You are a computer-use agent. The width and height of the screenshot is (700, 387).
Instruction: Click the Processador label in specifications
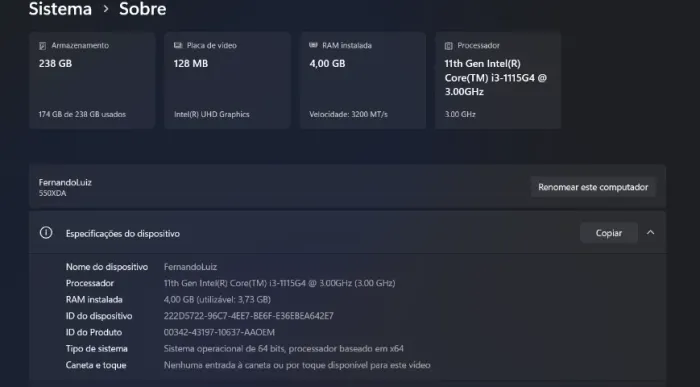[90, 283]
